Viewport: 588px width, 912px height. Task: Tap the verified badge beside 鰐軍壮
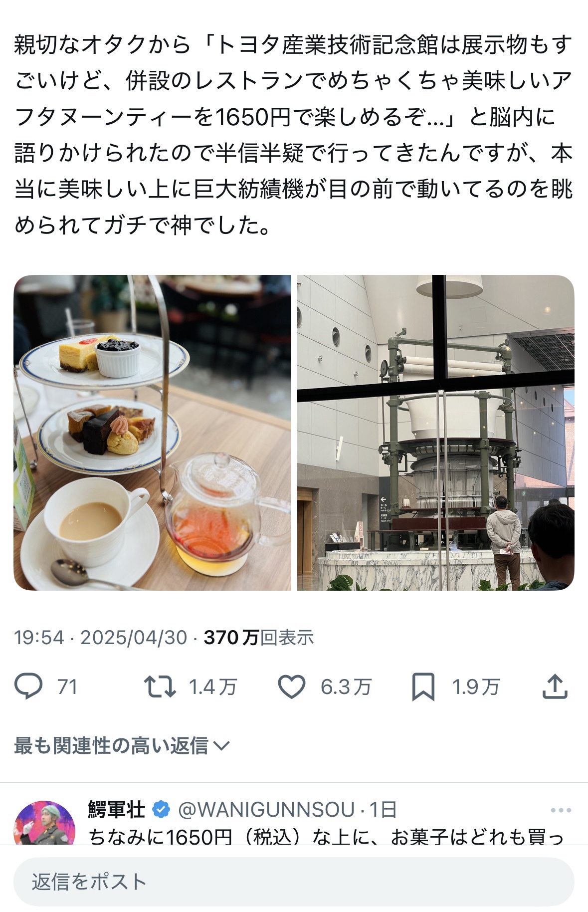[x=161, y=810]
